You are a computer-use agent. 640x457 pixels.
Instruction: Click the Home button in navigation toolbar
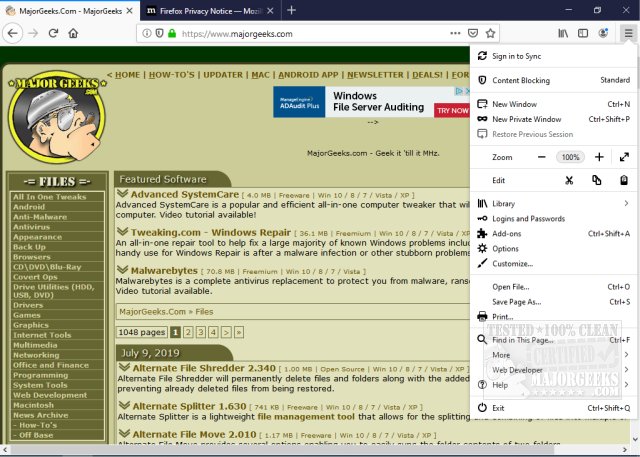click(73, 33)
